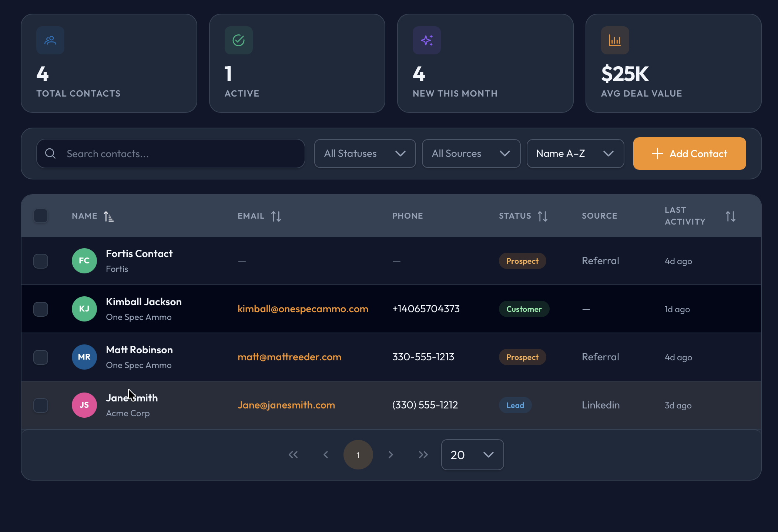The image size is (778, 532).
Task: Go to the previous page
Action: coord(326,455)
